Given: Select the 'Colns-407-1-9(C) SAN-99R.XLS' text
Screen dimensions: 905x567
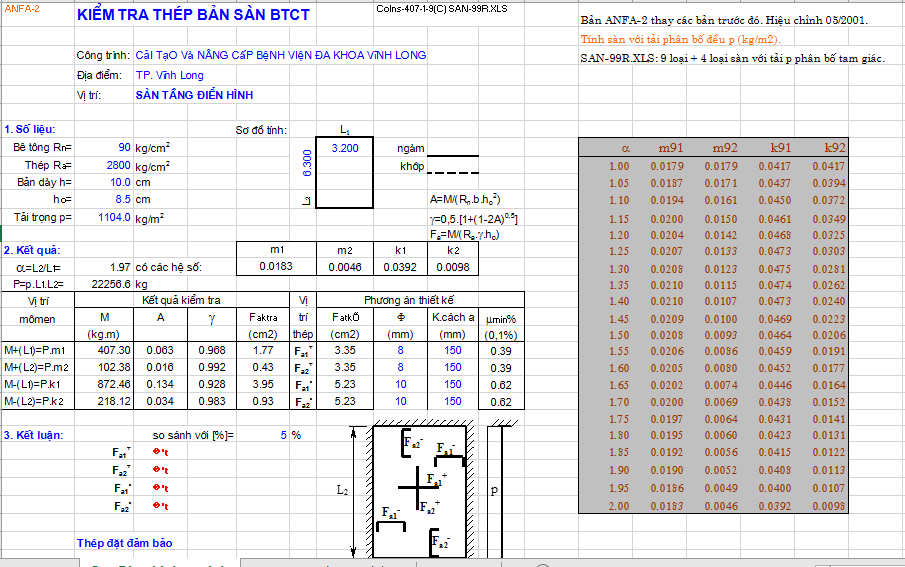Looking at the screenshot, I should tap(442, 9).
